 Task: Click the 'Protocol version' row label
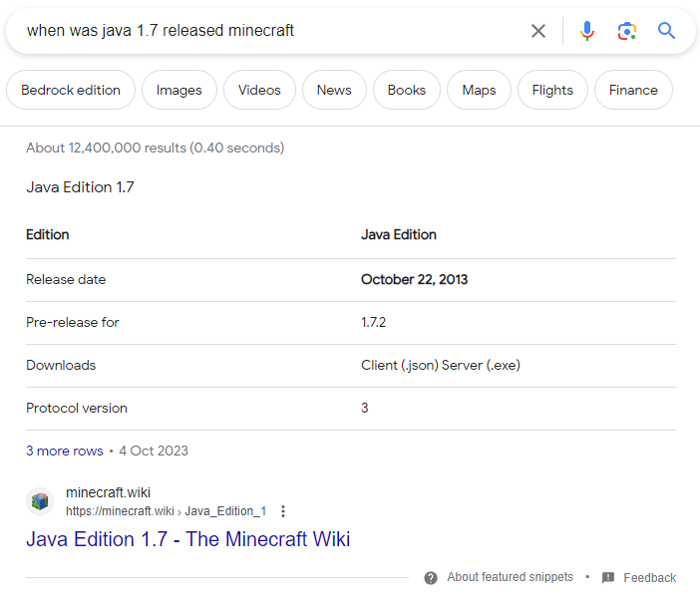pos(77,409)
